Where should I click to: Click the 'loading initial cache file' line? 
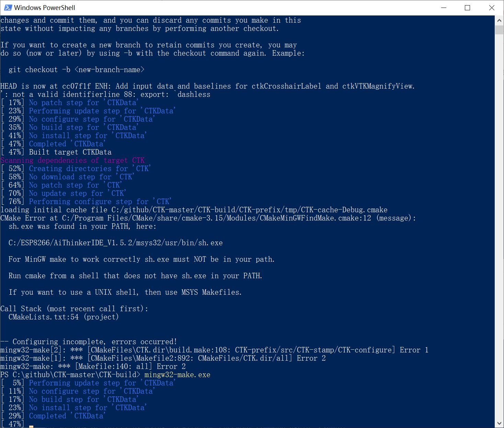click(194, 210)
